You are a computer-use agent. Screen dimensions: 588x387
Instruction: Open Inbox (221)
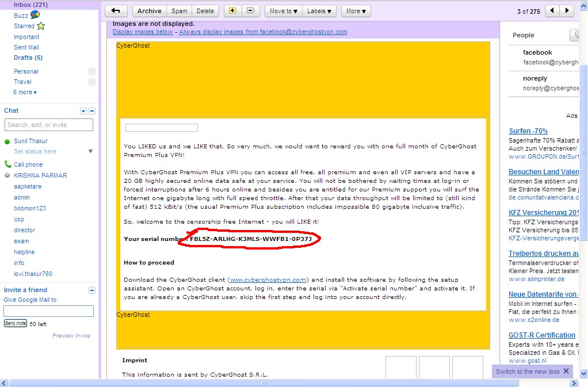30,5
